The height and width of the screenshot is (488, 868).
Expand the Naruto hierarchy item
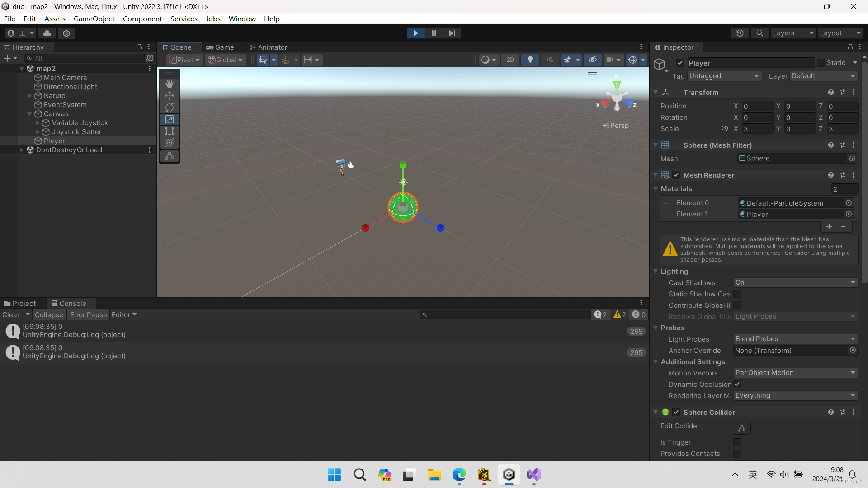[x=30, y=96]
